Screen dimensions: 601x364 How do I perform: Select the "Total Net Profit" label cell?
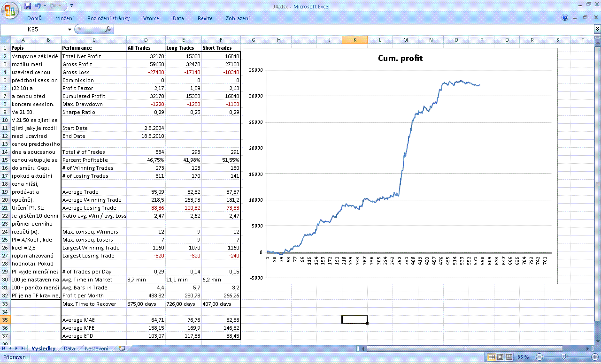click(x=94, y=56)
